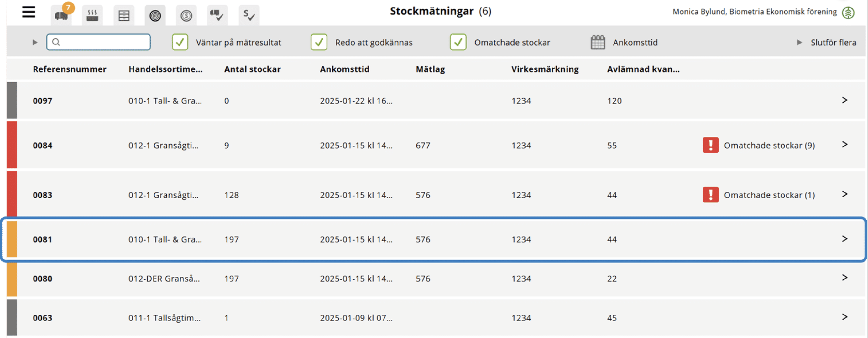Sort by Referensnummer column header
Screen dimensions: 868x338
70,69
